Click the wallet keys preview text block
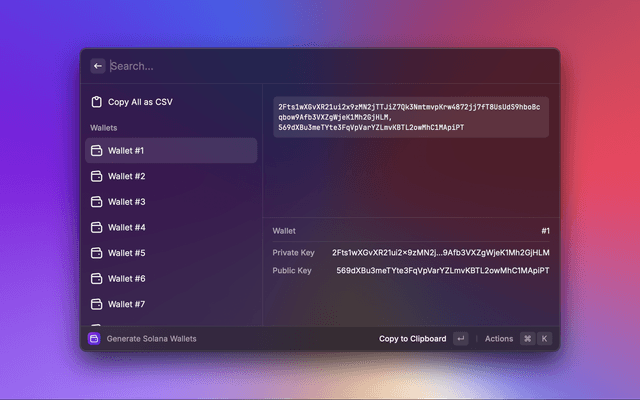Viewport: 640px width, 400px height. pyautogui.click(x=410, y=117)
